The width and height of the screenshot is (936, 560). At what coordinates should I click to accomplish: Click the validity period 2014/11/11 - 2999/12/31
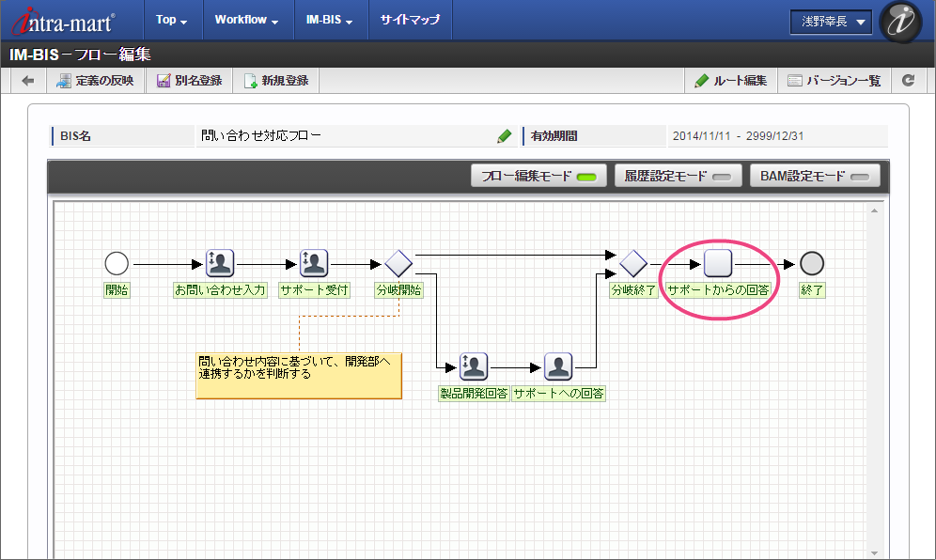pyautogui.click(x=739, y=136)
